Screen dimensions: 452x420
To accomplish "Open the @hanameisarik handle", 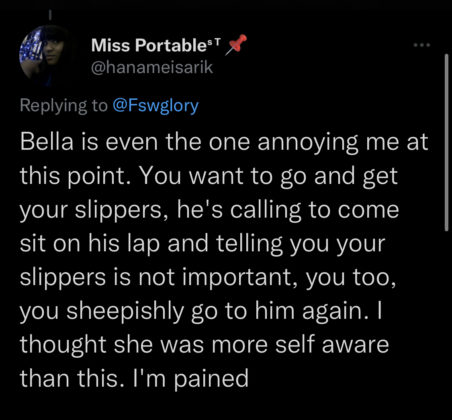I will 152,68.
